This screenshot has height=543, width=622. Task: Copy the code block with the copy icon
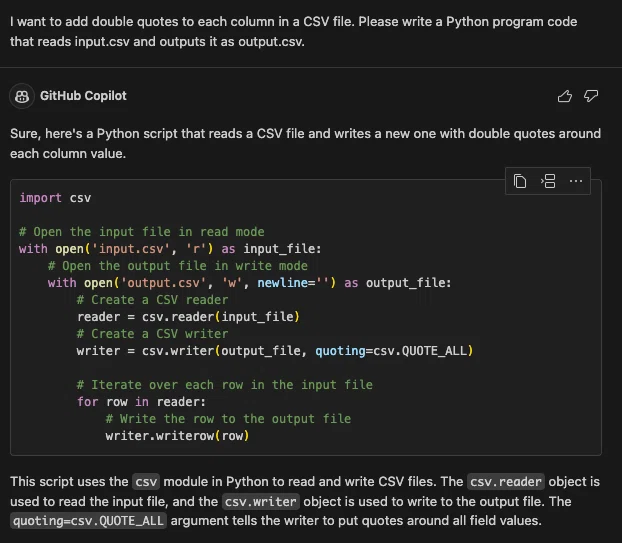[x=520, y=181]
